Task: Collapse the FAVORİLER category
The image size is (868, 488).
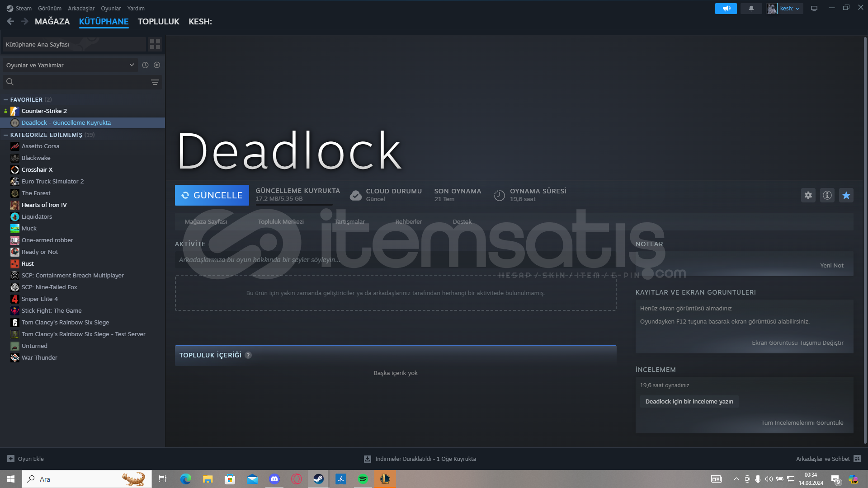Action: [x=6, y=99]
